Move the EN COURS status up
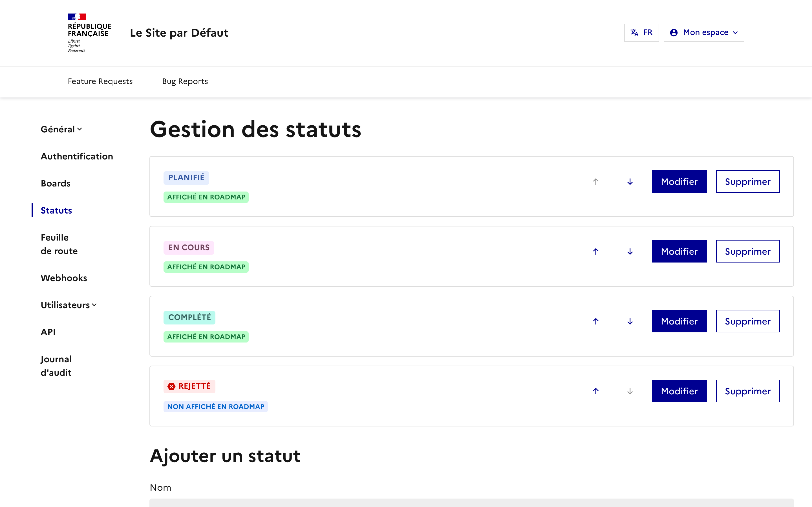 point(595,251)
